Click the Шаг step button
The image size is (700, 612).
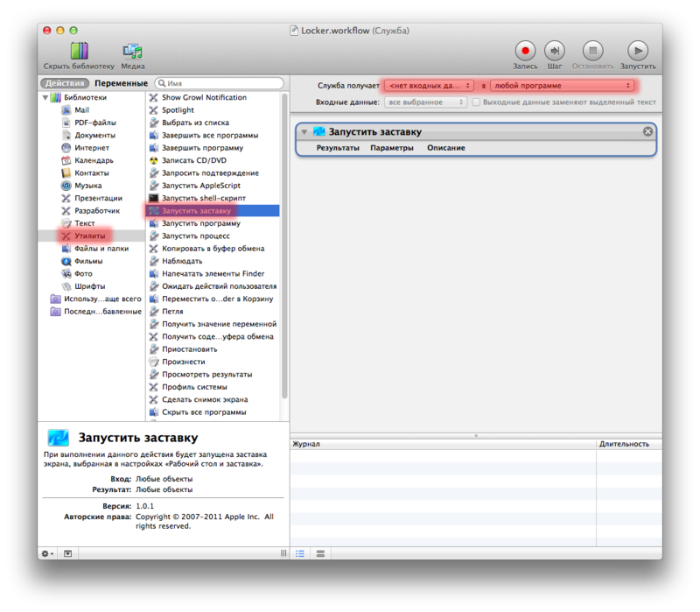click(555, 51)
